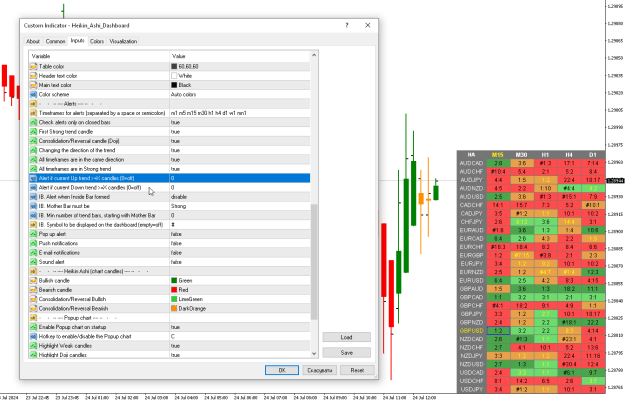Click the Скасувати cancel button
The height and width of the screenshot is (403, 625).
[x=320, y=370]
